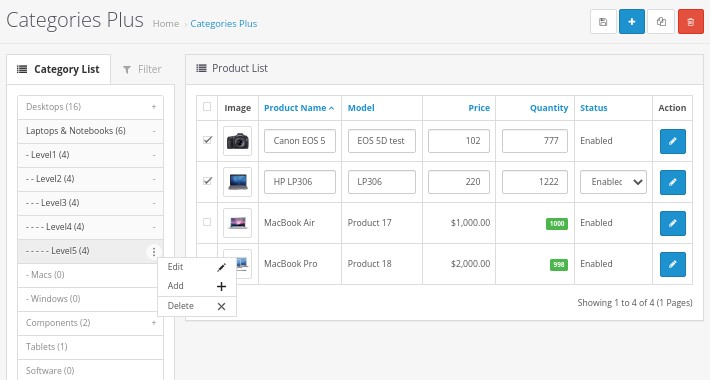Collapse the Level4 category

coord(154,227)
